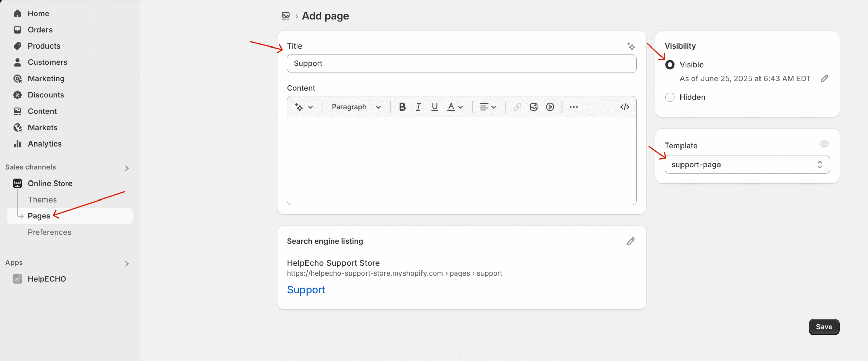Apply italic formatting to text

point(418,107)
